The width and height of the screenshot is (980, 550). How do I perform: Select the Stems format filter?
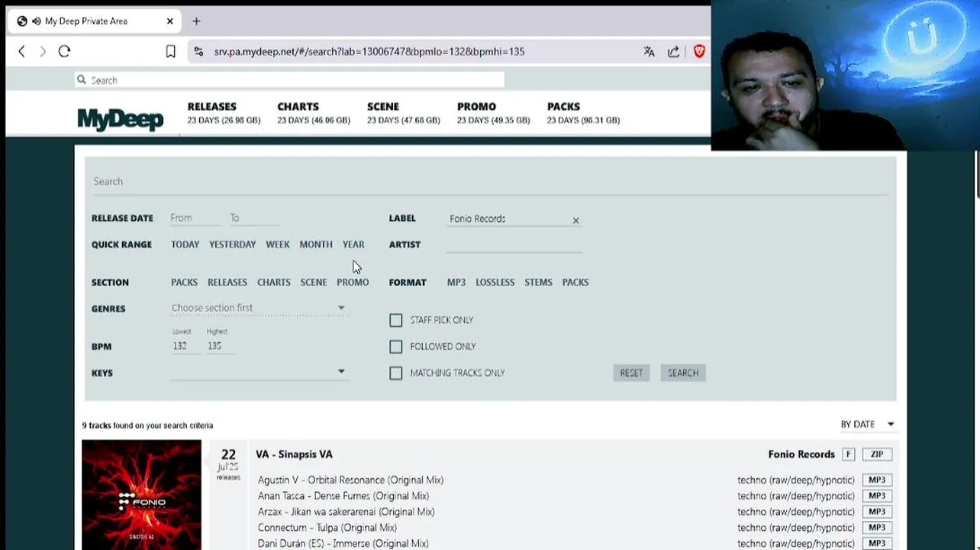point(538,282)
